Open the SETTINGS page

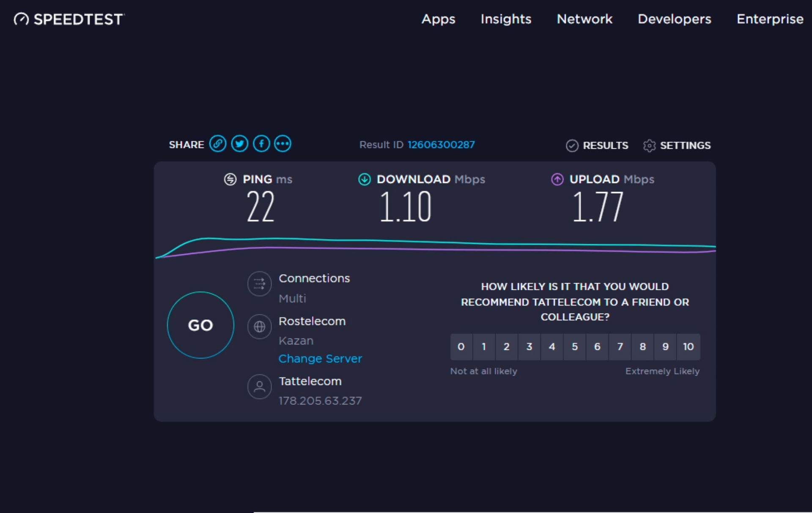coord(685,145)
